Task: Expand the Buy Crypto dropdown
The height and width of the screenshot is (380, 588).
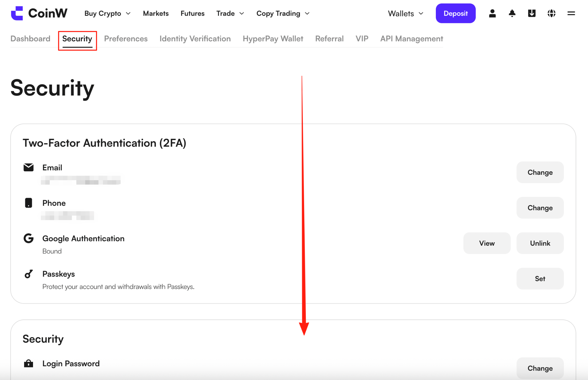Action: tap(107, 13)
